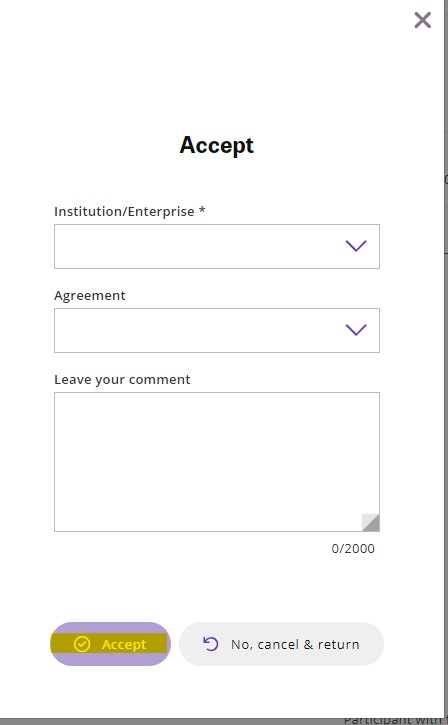Open the Agreement select field
This screenshot has height=725, width=448.
coord(217,330)
